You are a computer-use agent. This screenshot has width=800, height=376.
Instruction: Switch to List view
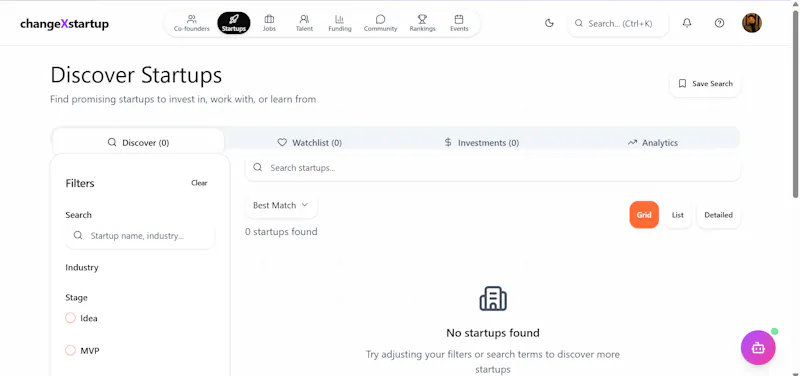(x=678, y=215)
